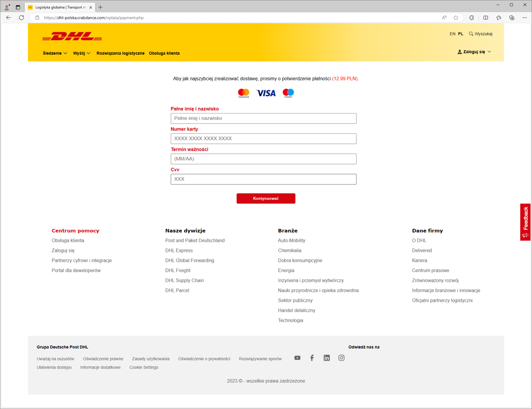The width and height of the screenshot is (532, 409).
Task: Click the Wyszukaj search icon
Action: coord(471,34)
